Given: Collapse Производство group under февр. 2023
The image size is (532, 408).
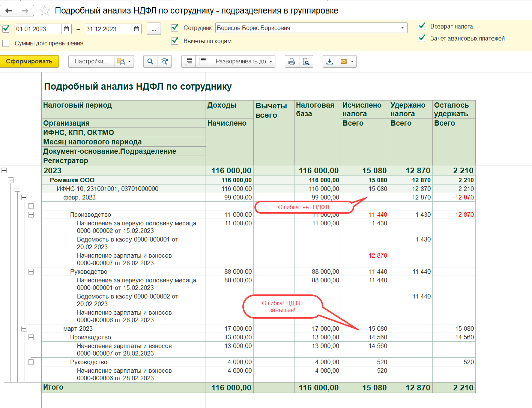Looking at the screenshot, I should [x=31, y=215].
